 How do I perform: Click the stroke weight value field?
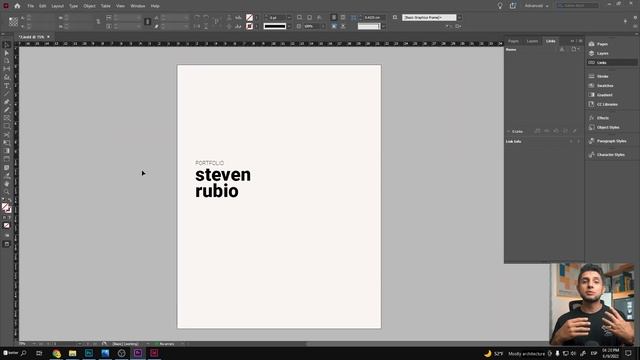(277, 18)
